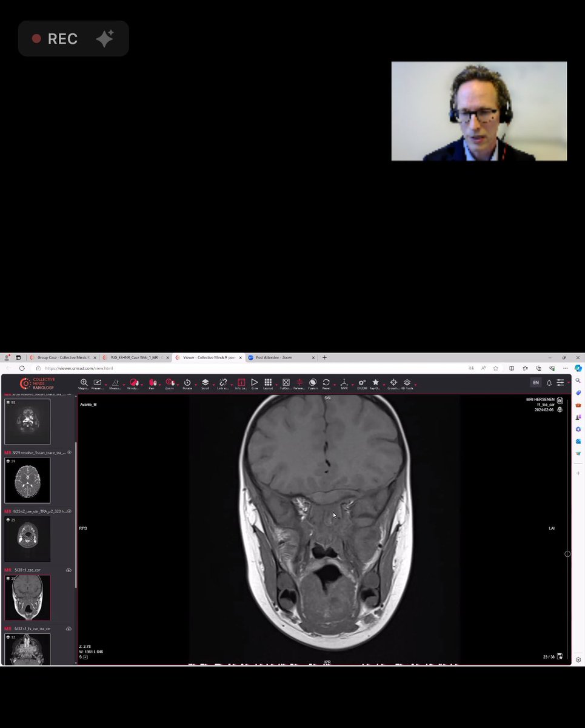585x728 pixels.
Task: Activate the Window level tool
Action: point(133,384)
